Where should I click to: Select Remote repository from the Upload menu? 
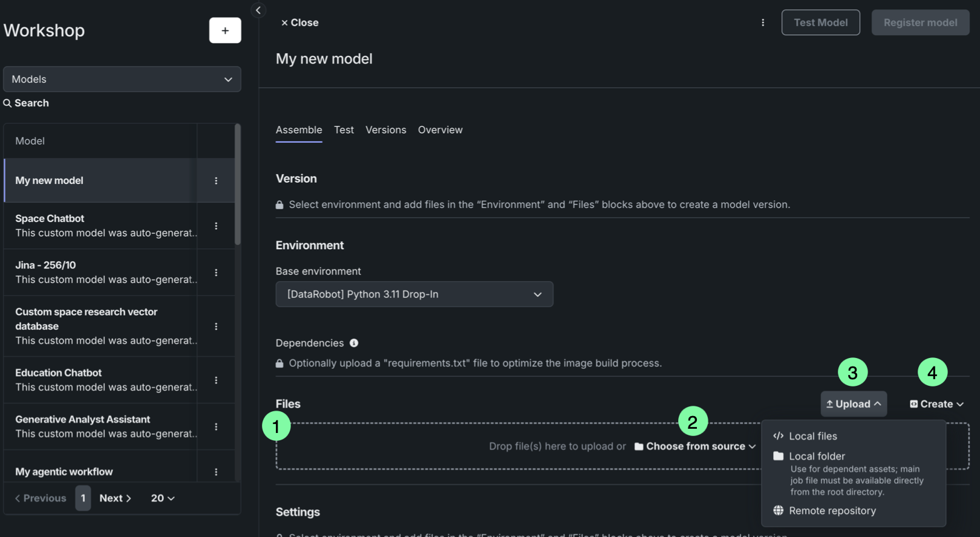click(x=832, y=511)
